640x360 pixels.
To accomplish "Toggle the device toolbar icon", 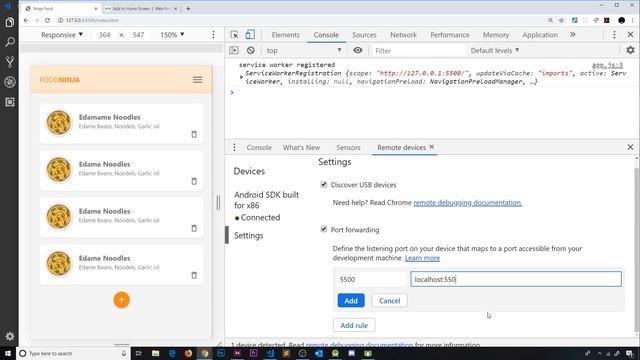I will (250, 35).
